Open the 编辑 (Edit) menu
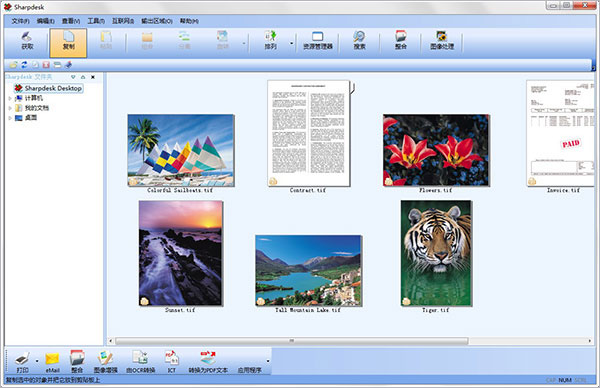This screenshot has height=388, width=600. point(46,21)
